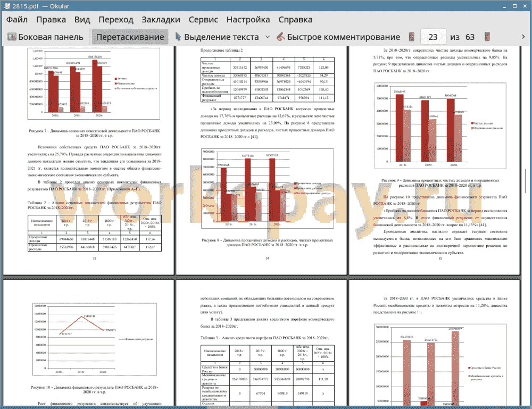Expand the toolbar overflow chevron
This screenshot has width=532, height=409.
click(523, 37)
